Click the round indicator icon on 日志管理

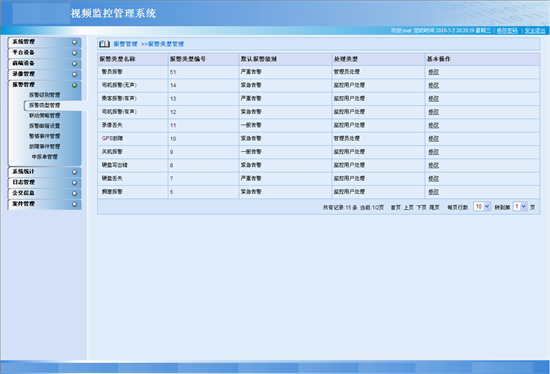74,183
